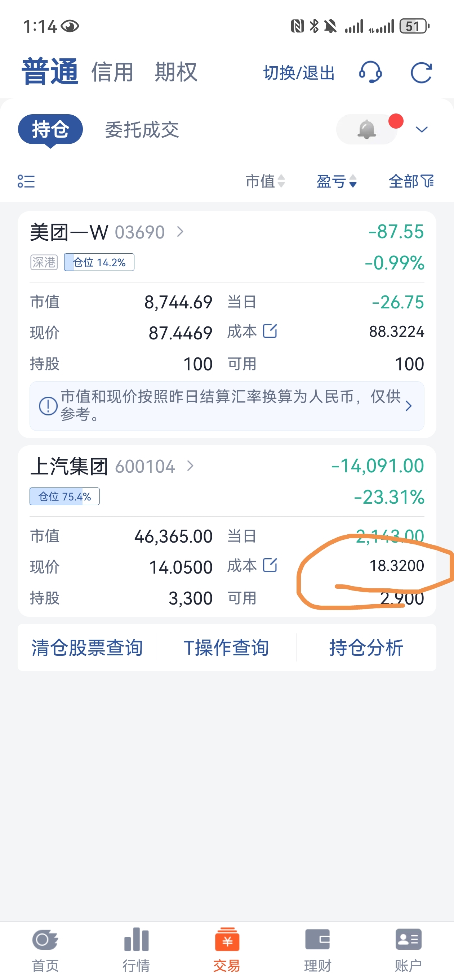
Task: Open 上汽集团 600104 stock details
Action: click(112, 466)
